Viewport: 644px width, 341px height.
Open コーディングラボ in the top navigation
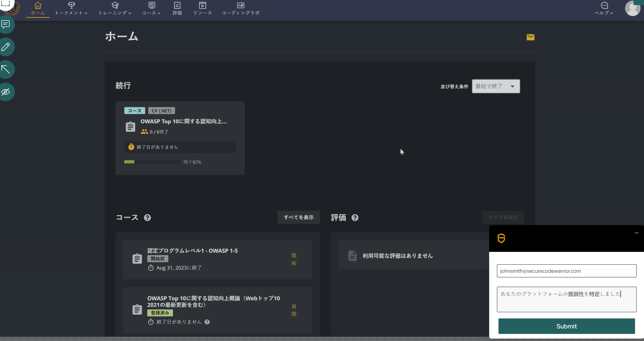click(x=241, y=9)
